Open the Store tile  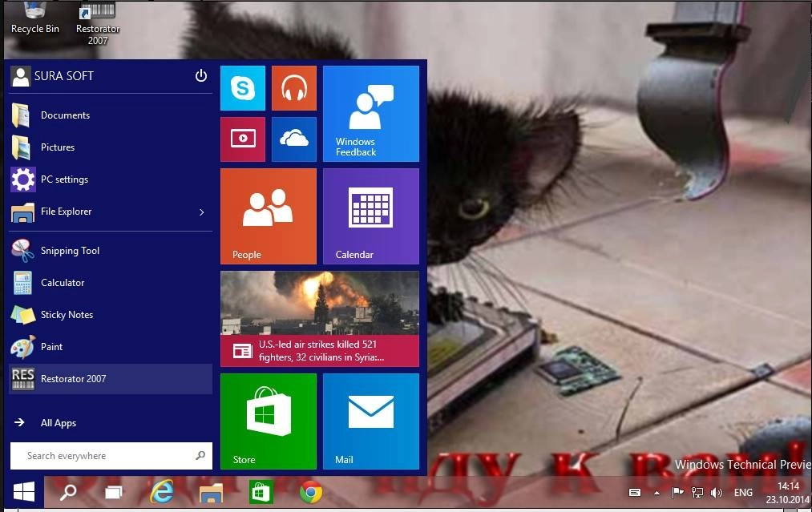tap(269, 421)
